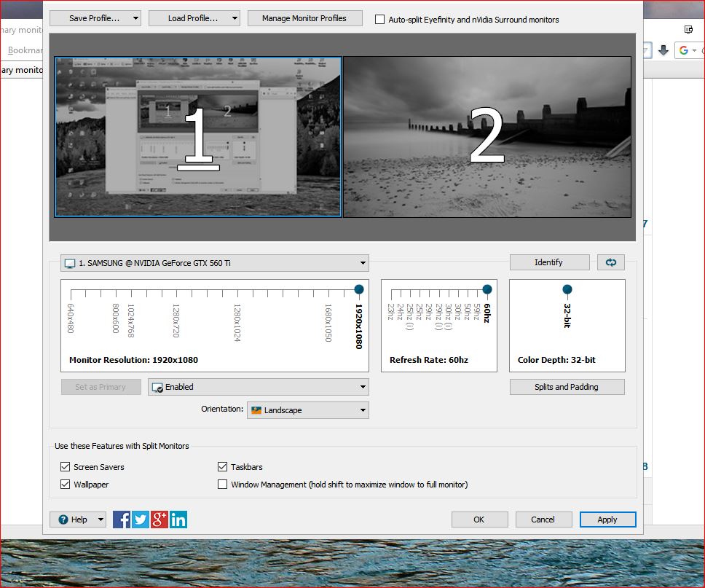The width and height of the screenshot is (705, 588).
Task: Click the Twitter share icon
Action: pyautogui.click(x=141, y=520)
